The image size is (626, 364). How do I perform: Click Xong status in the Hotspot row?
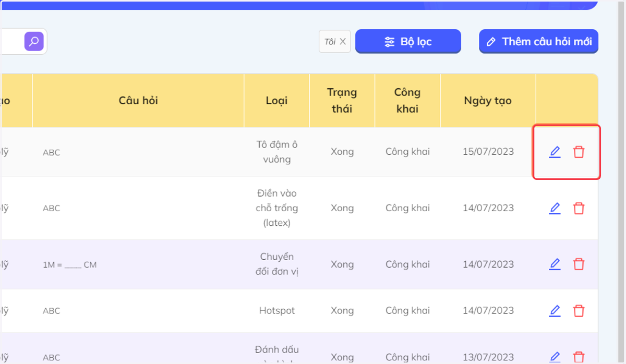(342, 311)
